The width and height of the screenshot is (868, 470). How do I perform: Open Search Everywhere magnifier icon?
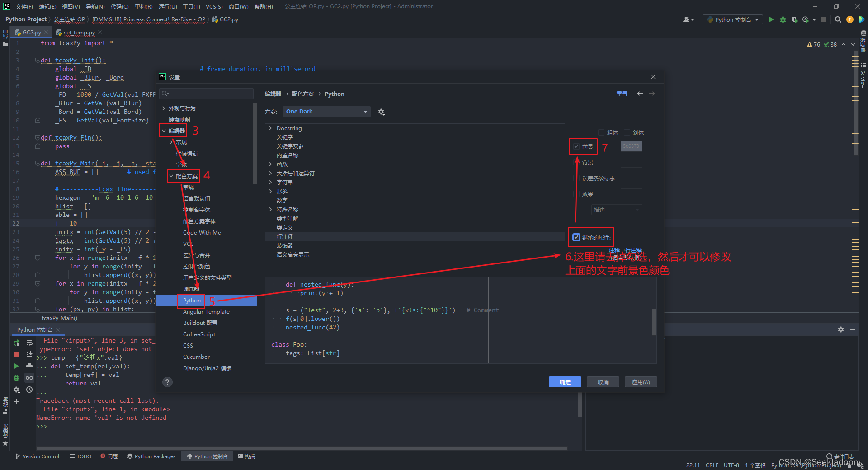838,19
